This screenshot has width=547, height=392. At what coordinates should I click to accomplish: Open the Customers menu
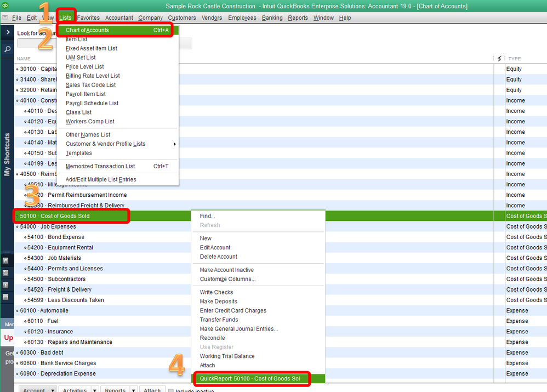(182, 18)
